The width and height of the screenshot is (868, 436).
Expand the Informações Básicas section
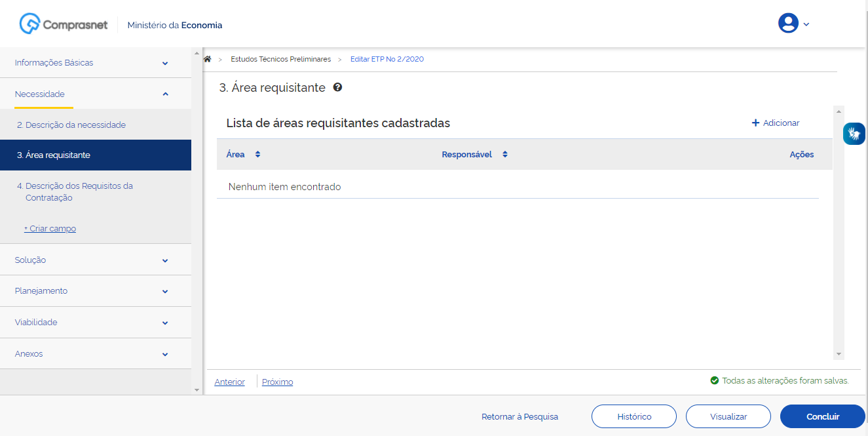165,64
